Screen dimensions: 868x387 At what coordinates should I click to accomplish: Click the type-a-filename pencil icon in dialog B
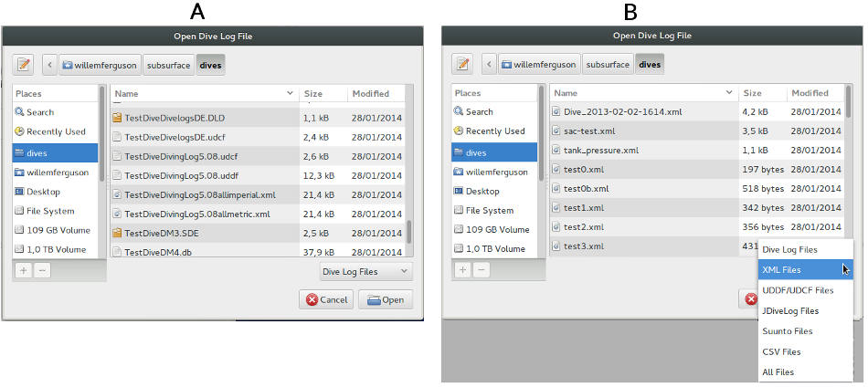point(462,64)
